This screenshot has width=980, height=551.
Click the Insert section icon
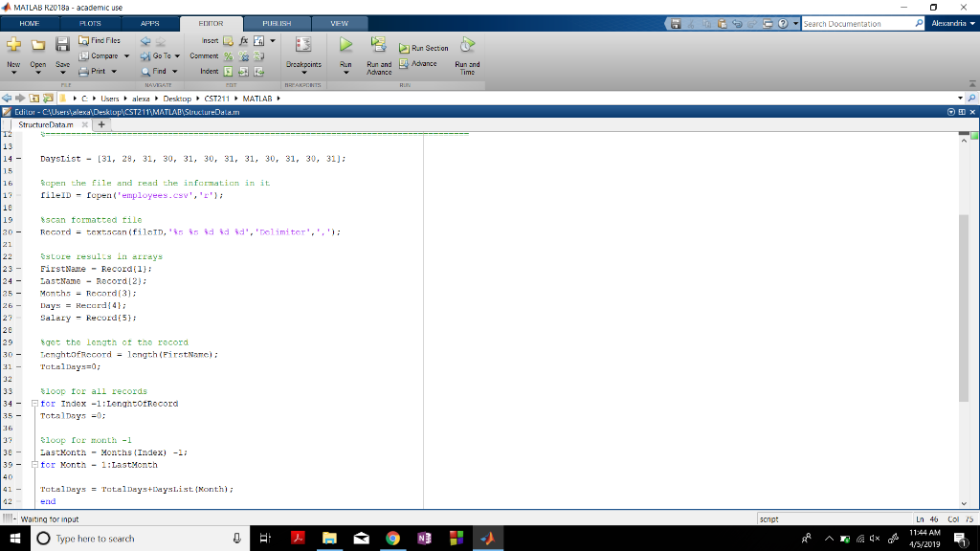click(228, 41)
